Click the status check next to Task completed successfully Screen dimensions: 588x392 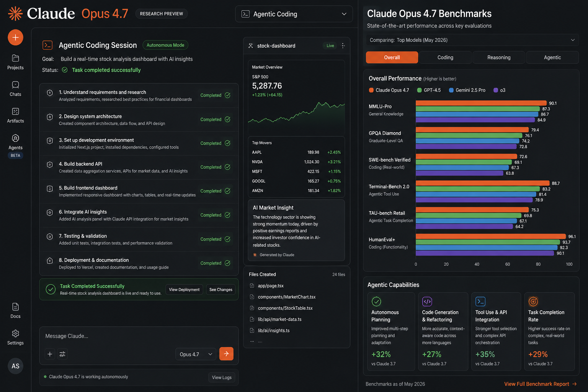(65, 70)
